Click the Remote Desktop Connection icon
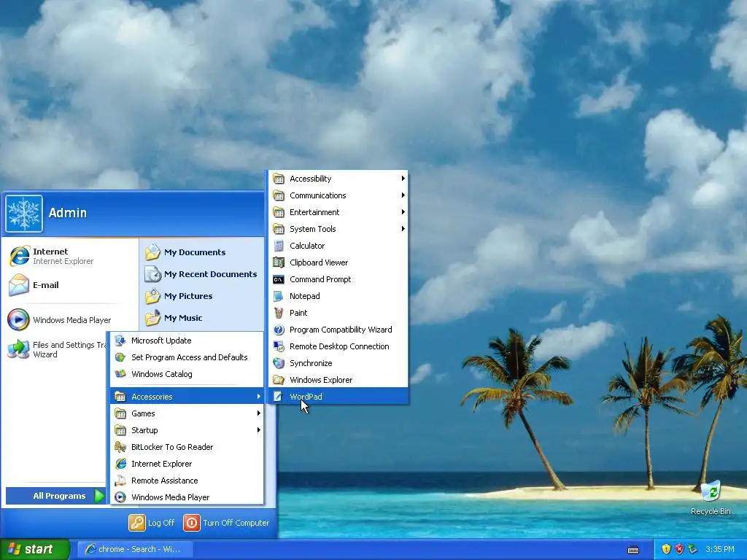The width and height of the screenshot is (747, 560). (279, 346)
